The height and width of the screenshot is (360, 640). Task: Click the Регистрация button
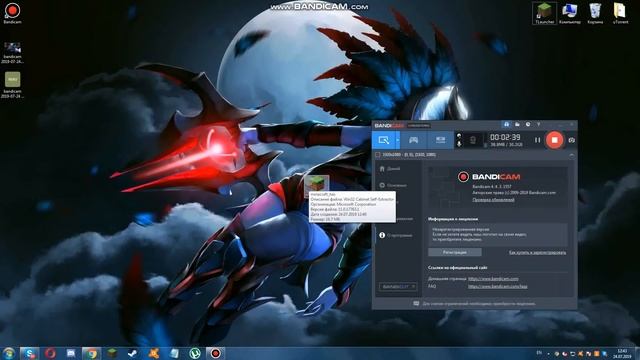pyautogui.click(x=455, y=252)
